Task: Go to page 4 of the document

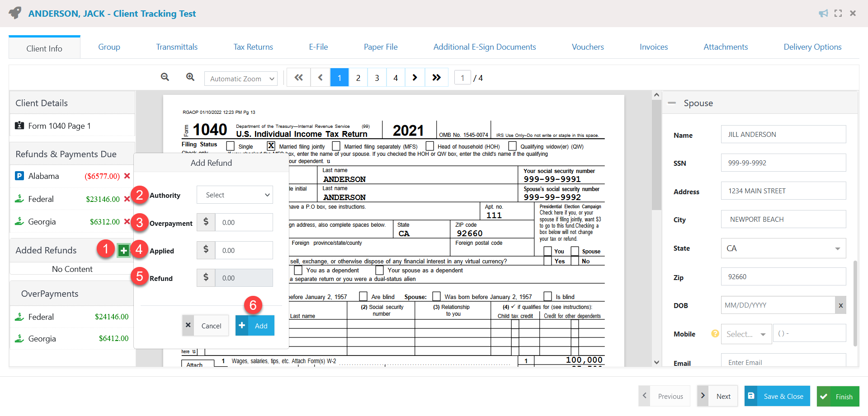Action: pos(396,78)
